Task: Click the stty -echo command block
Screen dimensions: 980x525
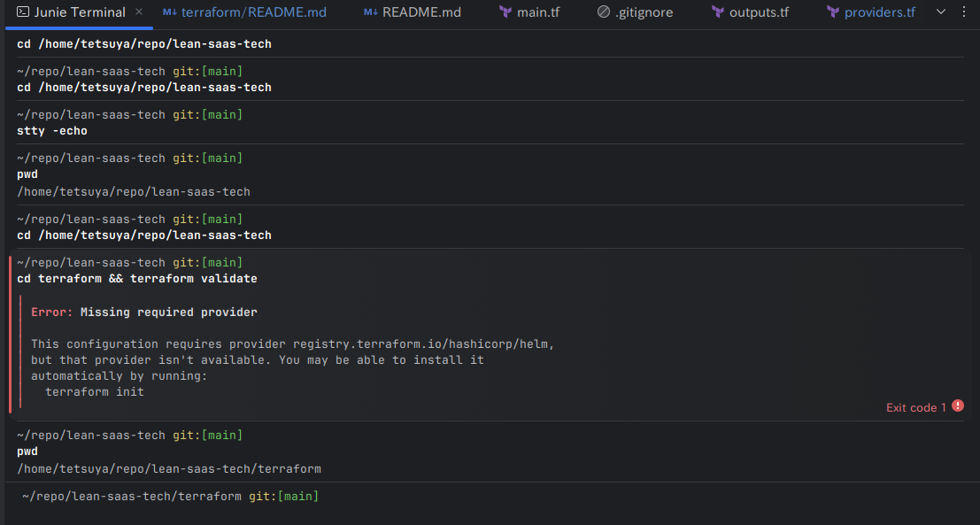Action: pyautogui.click(x=52, y=131)
